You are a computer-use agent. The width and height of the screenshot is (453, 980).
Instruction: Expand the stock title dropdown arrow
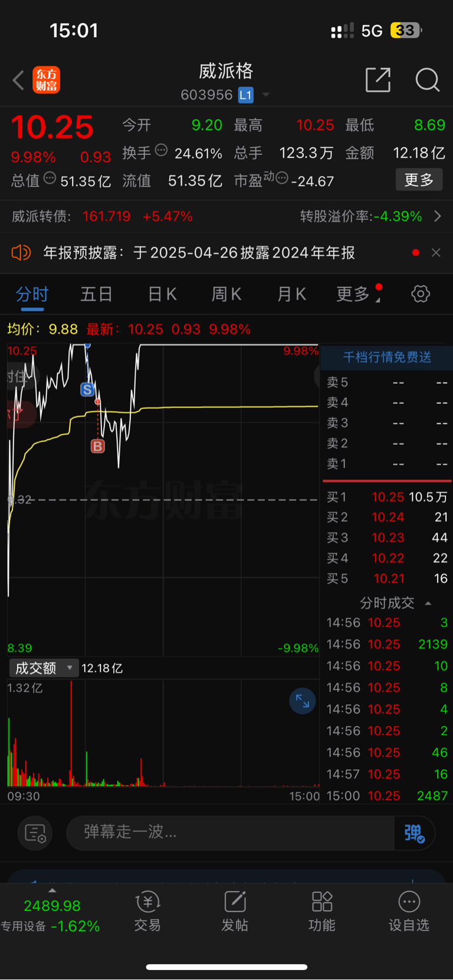click(266, 95)
